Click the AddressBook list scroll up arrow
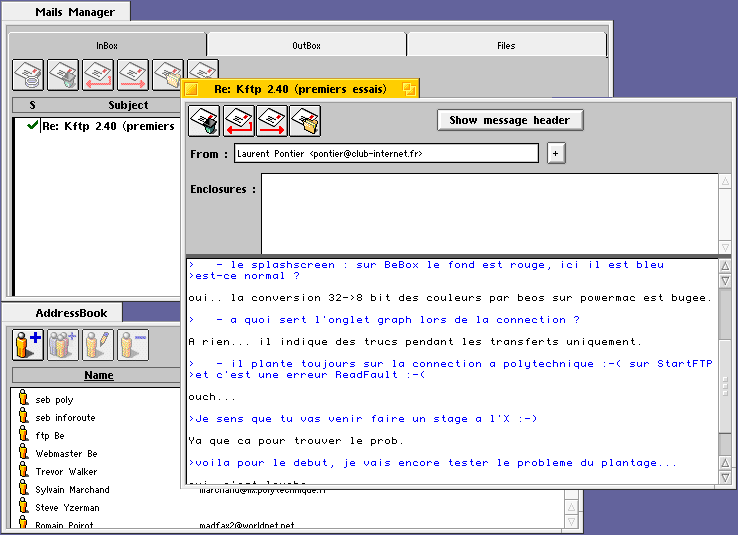This screenshot has height=535, width=738. coord(571,507)
